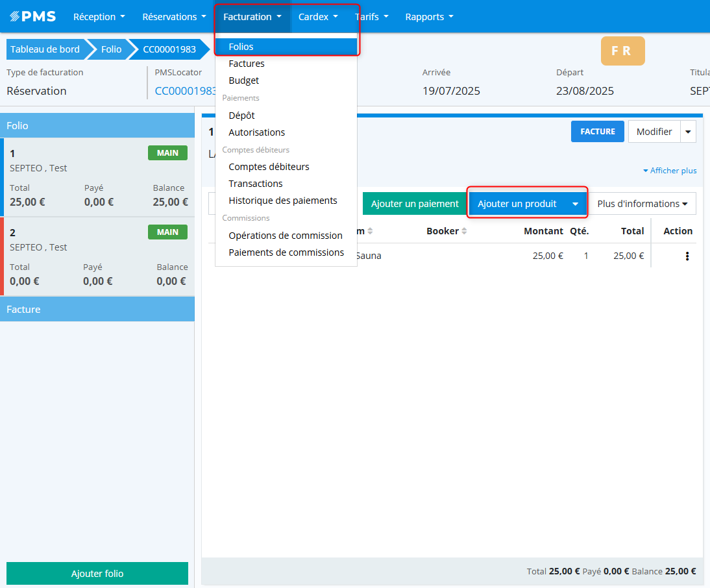Open the Cardex menu

318,17
